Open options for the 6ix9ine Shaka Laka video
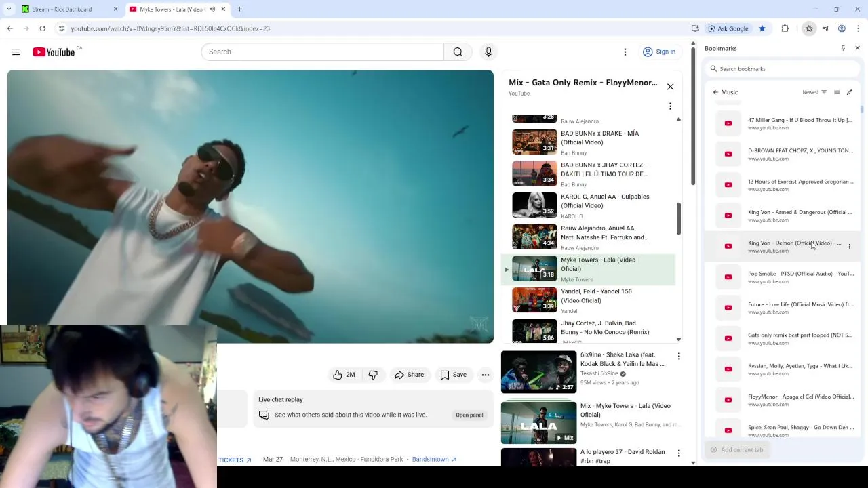 click(679, 356)
